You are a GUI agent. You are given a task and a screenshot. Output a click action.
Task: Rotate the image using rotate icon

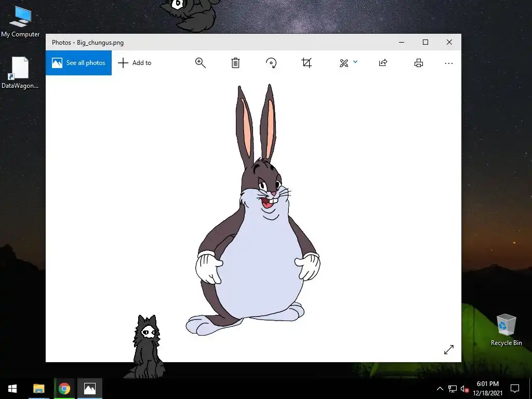(271, 63)
